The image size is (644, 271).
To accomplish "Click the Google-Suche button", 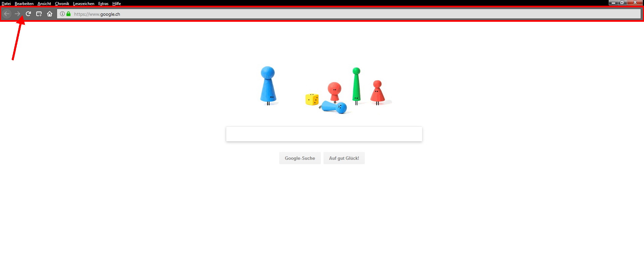I will click(x=300, y=158).
